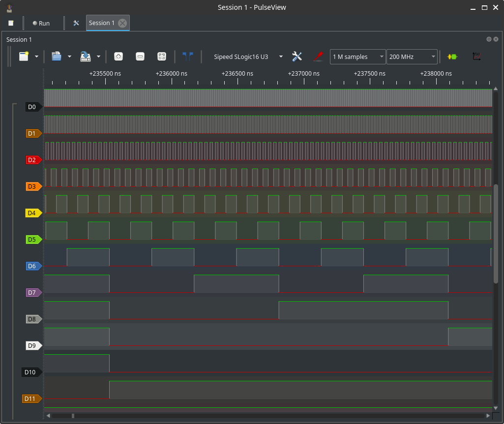Open channel configuration probe icon
This screenshot has height=424, width=504.
coord(318,57)
